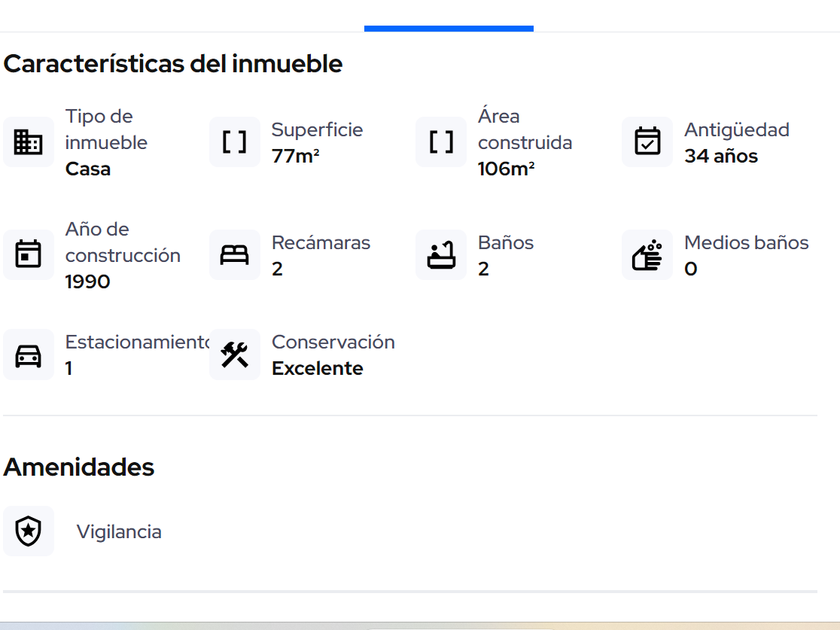The width and height of the screenshot is (840, 630).
Task: Click the Antigüedad calendar check icon
Action: pos(647,142)
